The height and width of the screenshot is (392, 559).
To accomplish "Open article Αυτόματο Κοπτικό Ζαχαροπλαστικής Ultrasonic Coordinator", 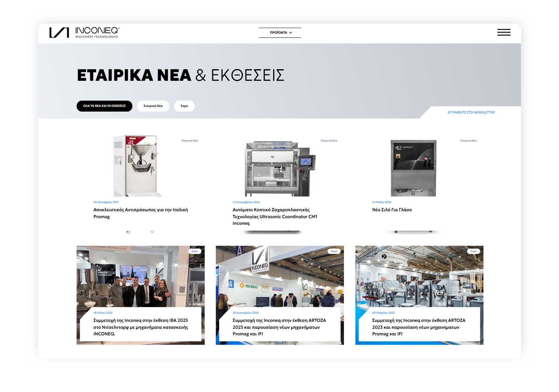I will [275, 217].
